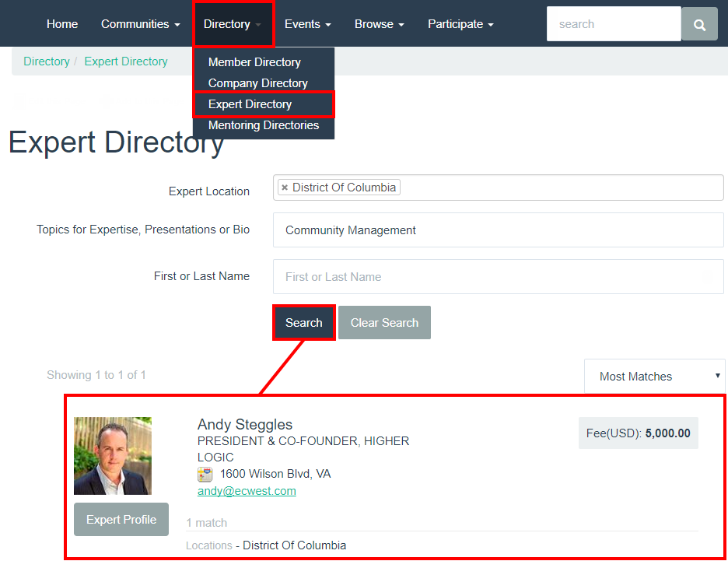This screenshot has height=568, width=728.
Task: Click the Clear Search button
Action: tap(384, 323)
